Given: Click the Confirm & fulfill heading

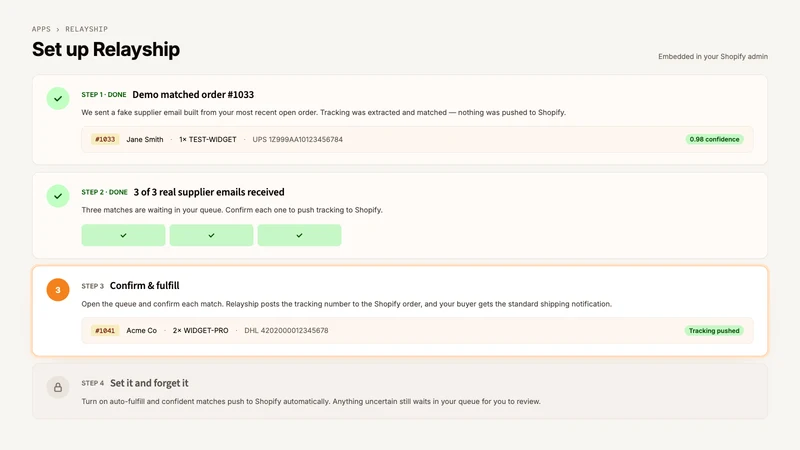Looking at the screenshot, I should click(144, 286).
